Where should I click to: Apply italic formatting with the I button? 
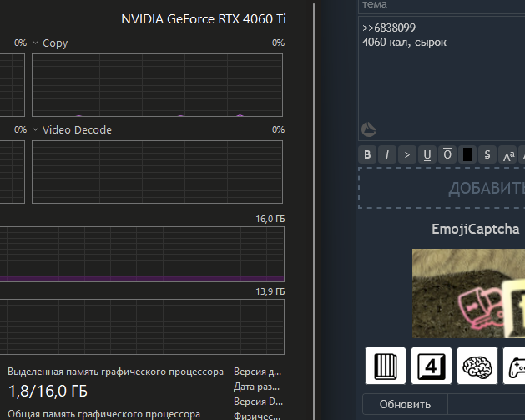[387, 154]
